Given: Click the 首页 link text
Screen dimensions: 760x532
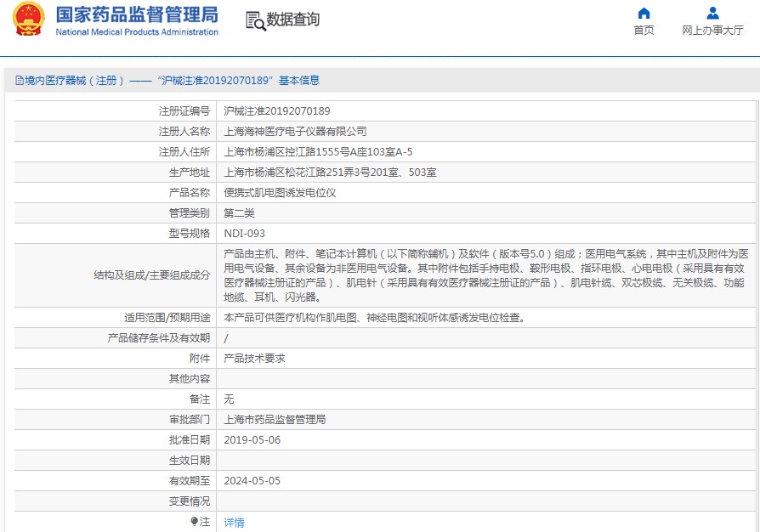Looking at the screenshot, I should click(644, 30).
